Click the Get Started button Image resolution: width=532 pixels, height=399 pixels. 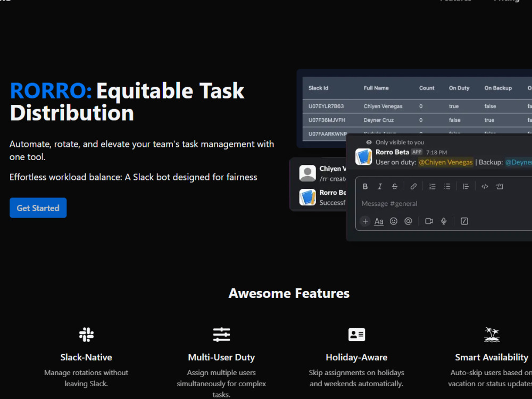click(38, 207)
